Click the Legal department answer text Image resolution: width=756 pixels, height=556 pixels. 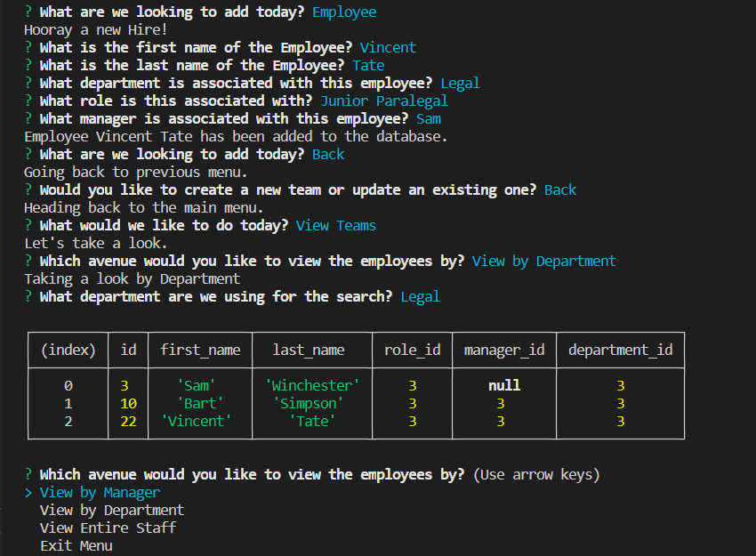(x=460, y=83)
